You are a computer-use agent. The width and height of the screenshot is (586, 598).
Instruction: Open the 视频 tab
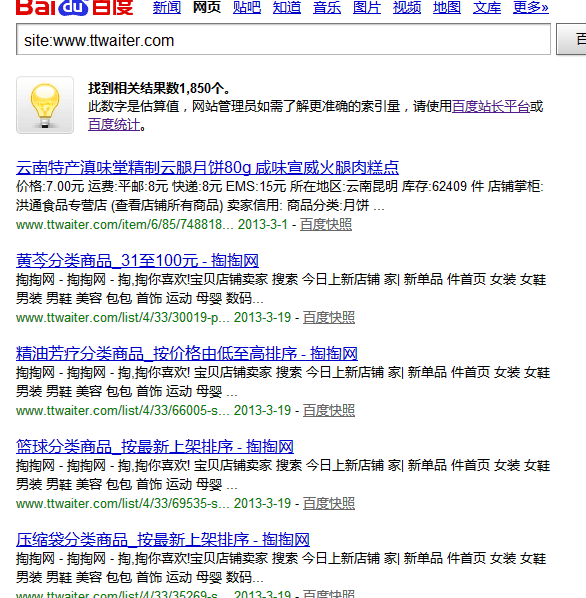(407, 7)
